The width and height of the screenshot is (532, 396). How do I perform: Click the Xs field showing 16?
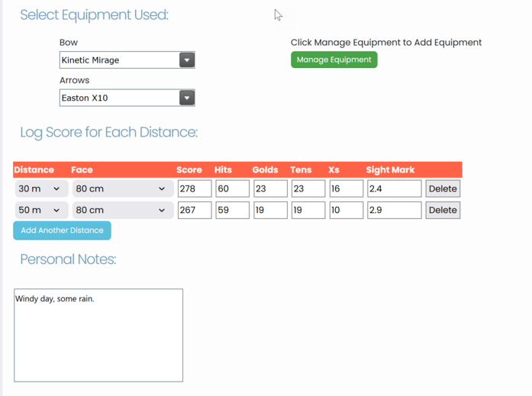point(347,188)
